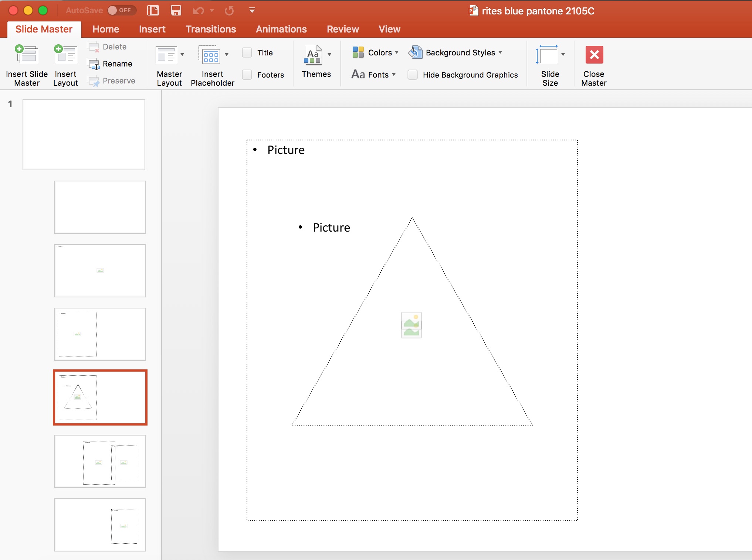Click the Rename button

112,64
